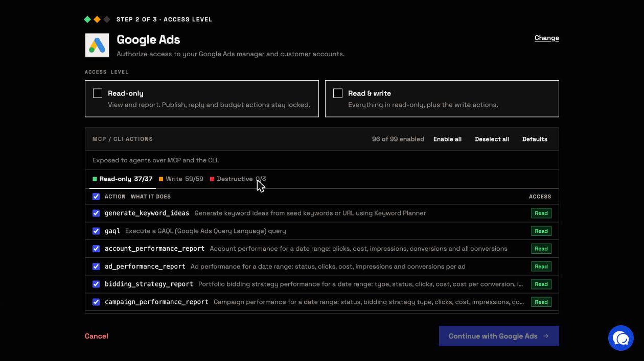The height and width of the screenshot is (361, 644).
Task: Click the Google Ads logo icon
Action: [x=97, y=45]
